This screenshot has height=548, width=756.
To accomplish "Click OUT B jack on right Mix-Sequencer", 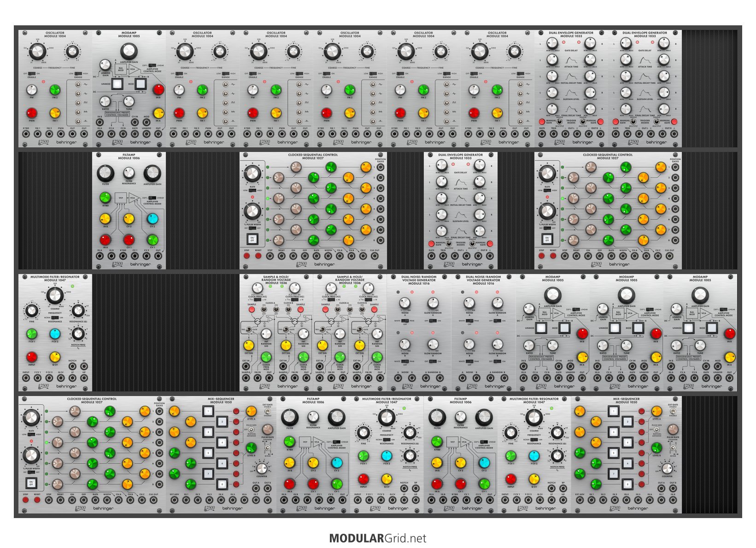I will [673, 489].
